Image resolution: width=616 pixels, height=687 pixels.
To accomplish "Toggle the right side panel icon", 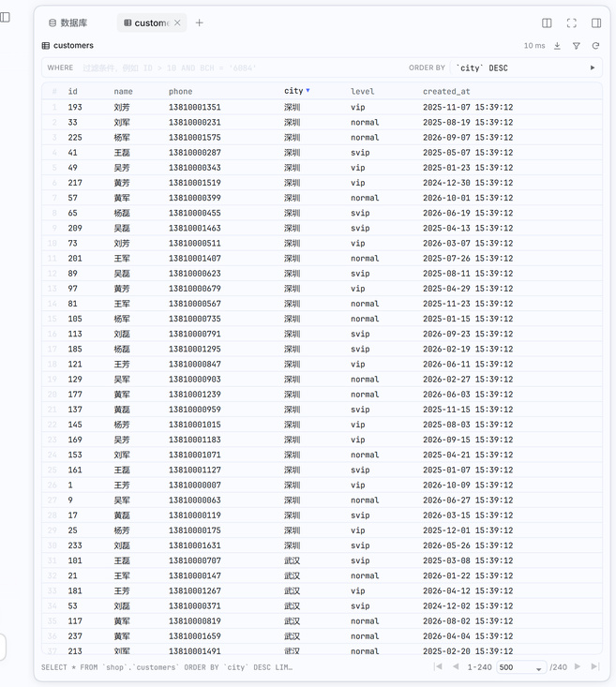I will tap(596, 23).
